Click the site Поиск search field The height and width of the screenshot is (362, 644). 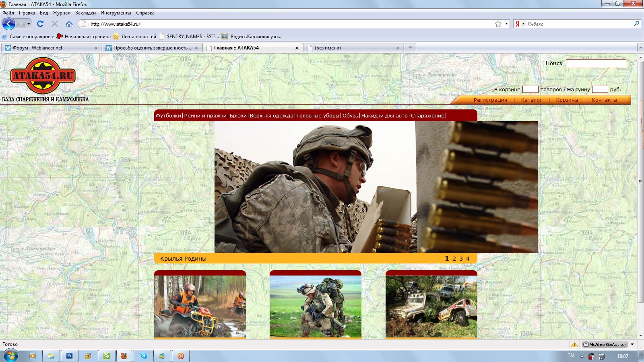[x=596, y=63]
